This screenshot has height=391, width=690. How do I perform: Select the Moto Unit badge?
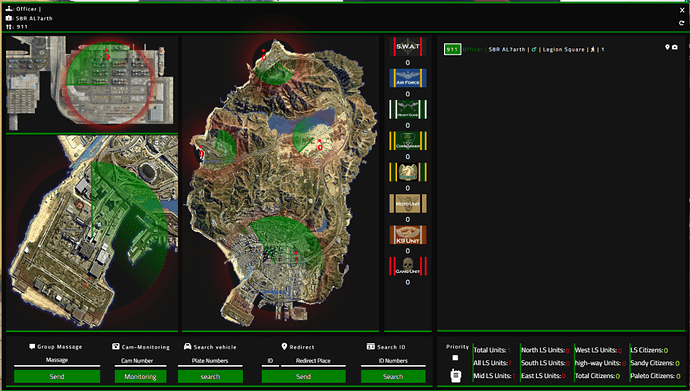(x=408, y=203)
